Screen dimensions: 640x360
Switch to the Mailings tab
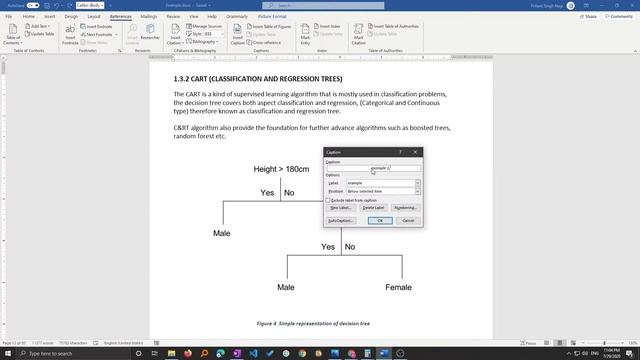tap(149, 16)
